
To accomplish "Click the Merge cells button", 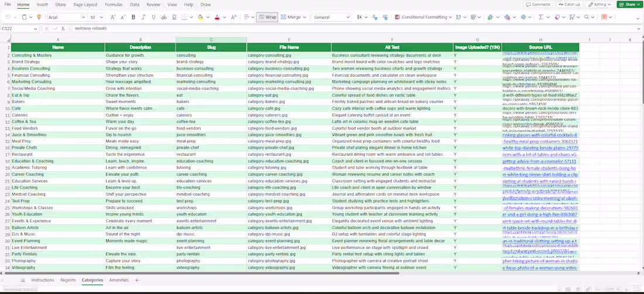I will pyautogui.click(x=291, y=17).
